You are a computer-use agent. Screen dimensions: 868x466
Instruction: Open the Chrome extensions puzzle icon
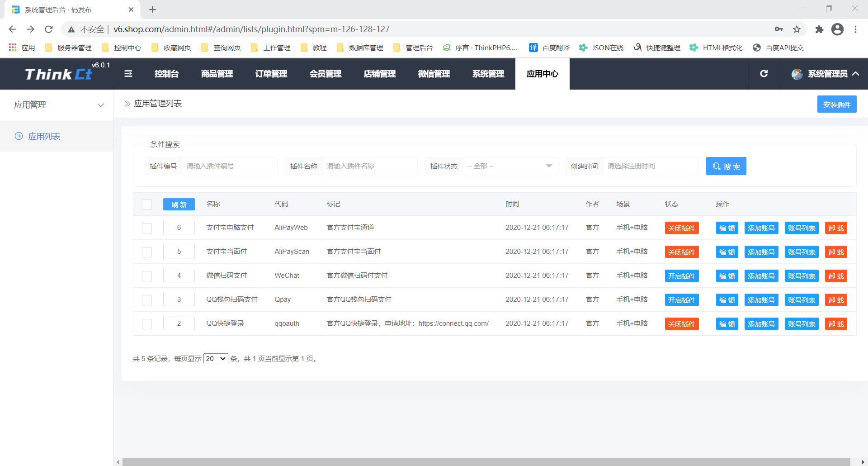[x=819, y=29]
